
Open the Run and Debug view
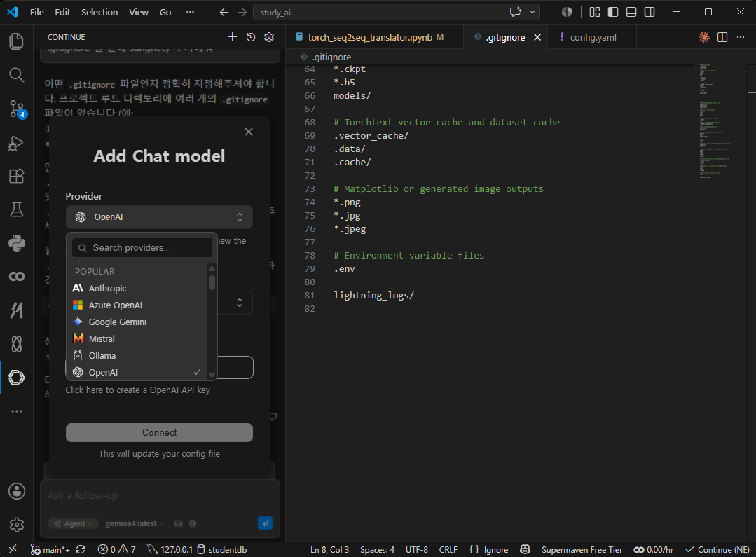[16, 143]
